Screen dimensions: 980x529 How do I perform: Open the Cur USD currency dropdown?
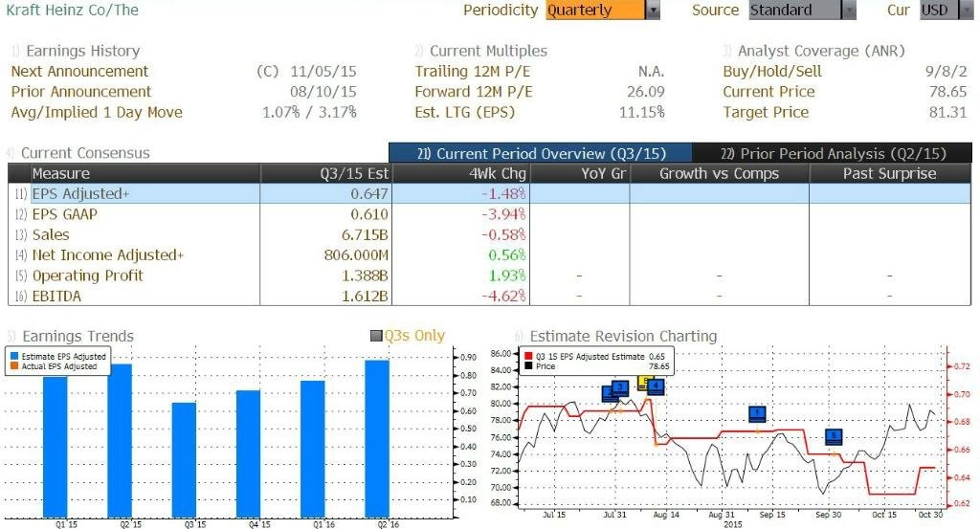coord(947,10)
